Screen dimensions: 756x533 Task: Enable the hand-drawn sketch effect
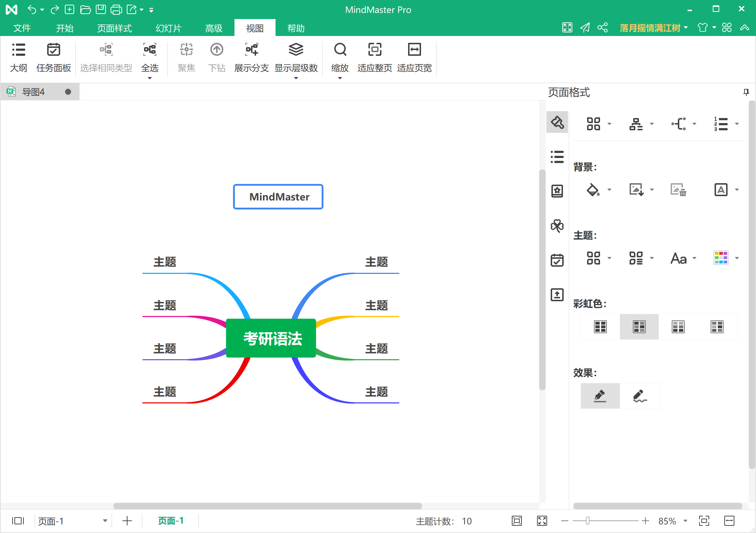pyautogui.click(x=640, y=396)
